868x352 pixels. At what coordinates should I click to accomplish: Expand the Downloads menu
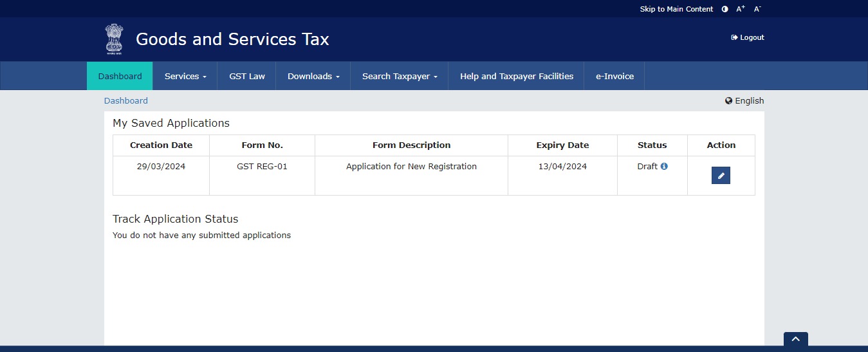(x=313, y=76)
